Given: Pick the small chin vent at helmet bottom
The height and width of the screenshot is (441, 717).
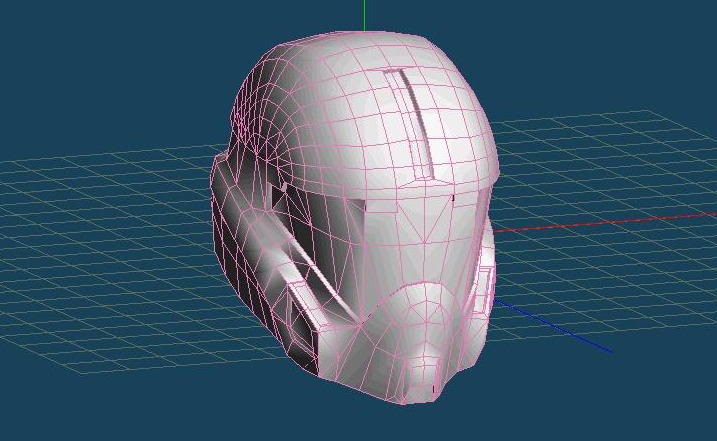Looking at the screenshot, I should pos(425,374).
